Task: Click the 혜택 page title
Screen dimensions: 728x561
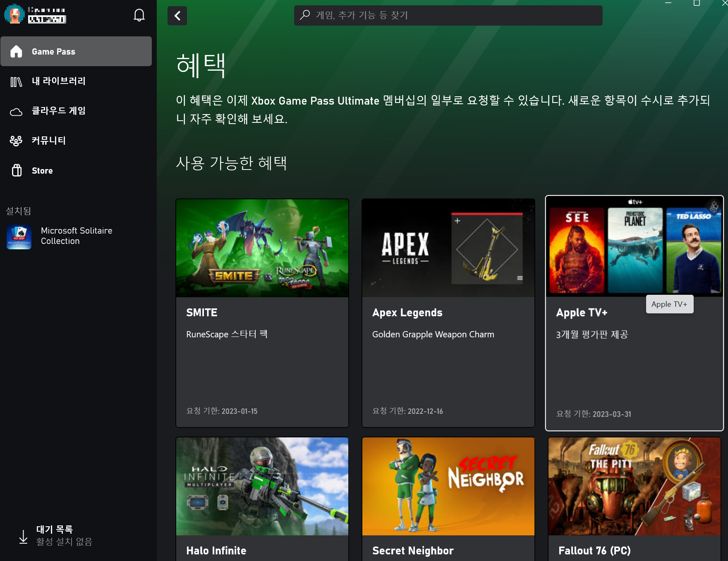Action: (x=201, y=65)
